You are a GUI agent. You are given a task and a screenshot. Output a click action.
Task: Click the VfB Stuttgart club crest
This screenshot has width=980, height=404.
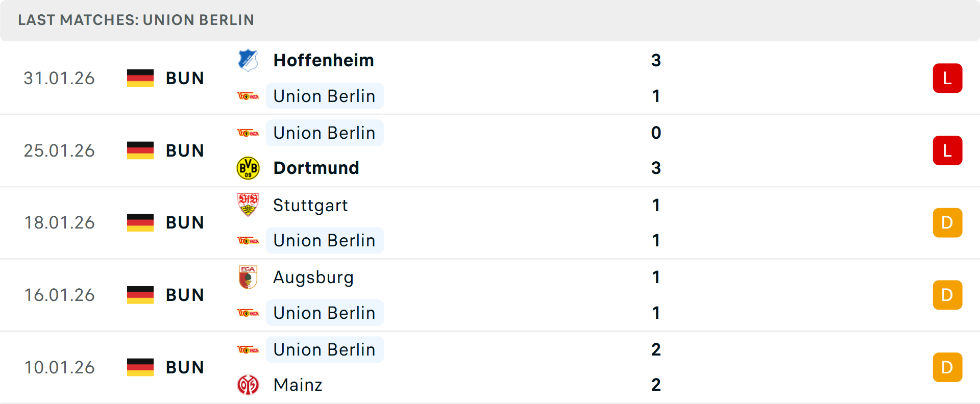tap(248, 205)
